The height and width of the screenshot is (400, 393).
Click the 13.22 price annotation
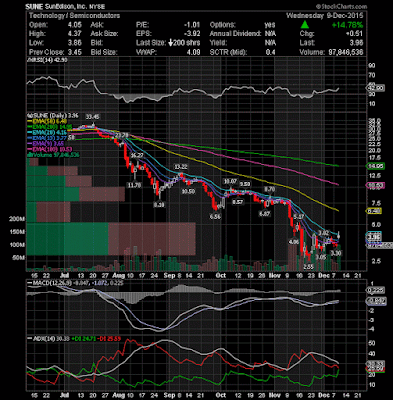pos(181,167)
